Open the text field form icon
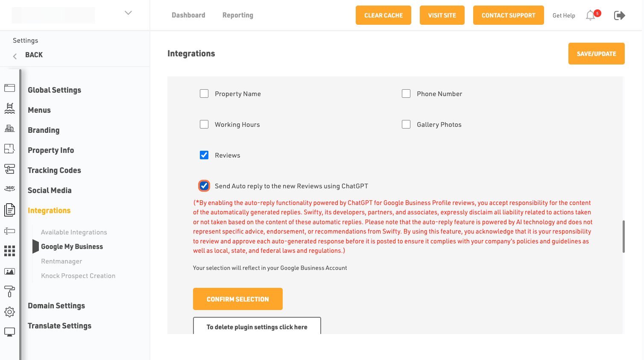 click(x=9, y=231)
